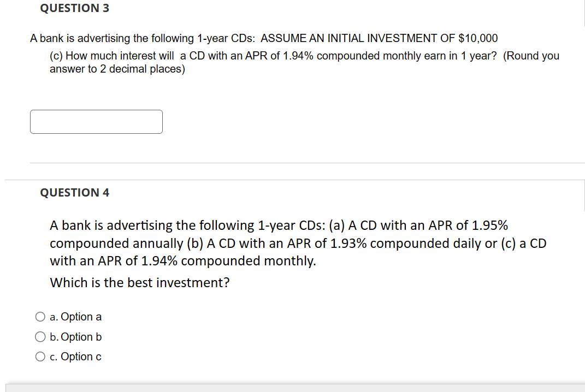Choose the Option c radio button
This screenshot has height=392, width=585.
coord(40,357)
